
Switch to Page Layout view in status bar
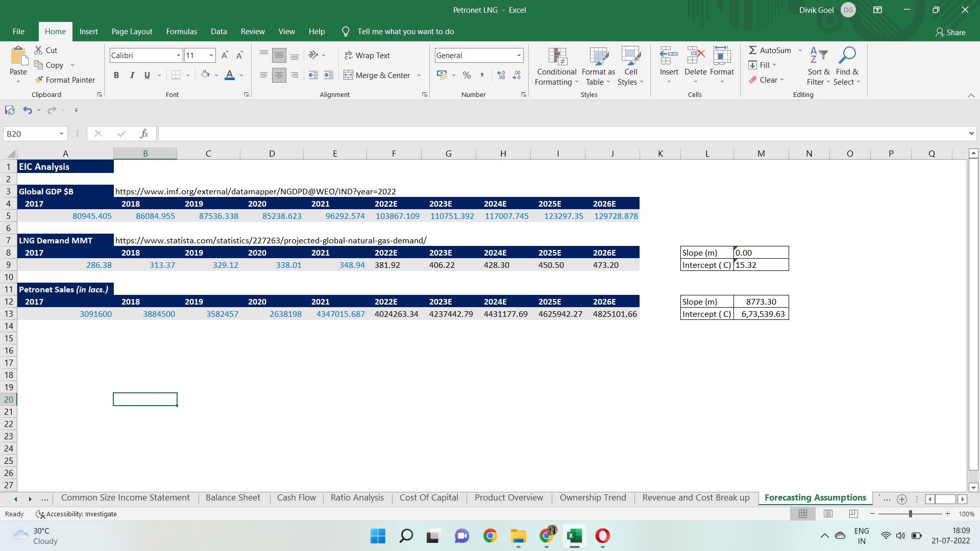pos(828,514)
